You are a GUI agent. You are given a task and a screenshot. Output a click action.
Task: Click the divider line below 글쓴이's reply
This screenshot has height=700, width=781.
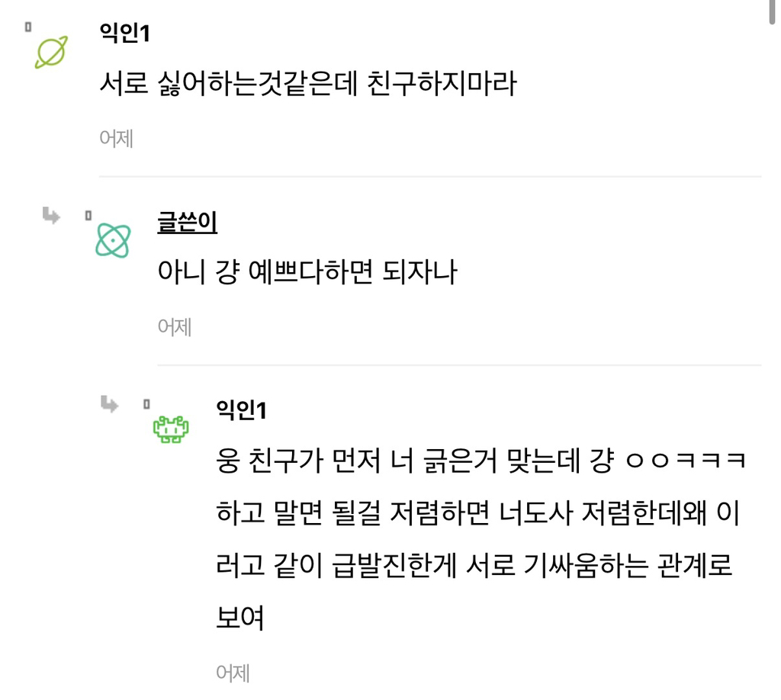click(x=459, y=365)
